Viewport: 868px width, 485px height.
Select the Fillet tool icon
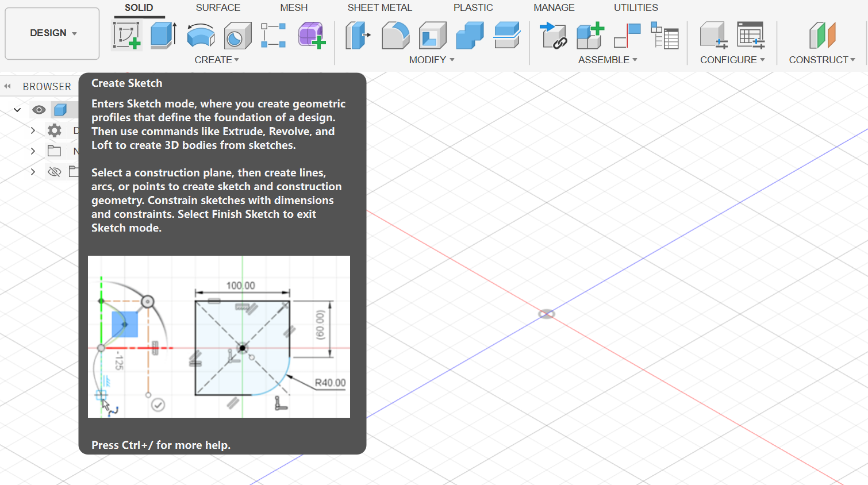[x=395, y=35]
